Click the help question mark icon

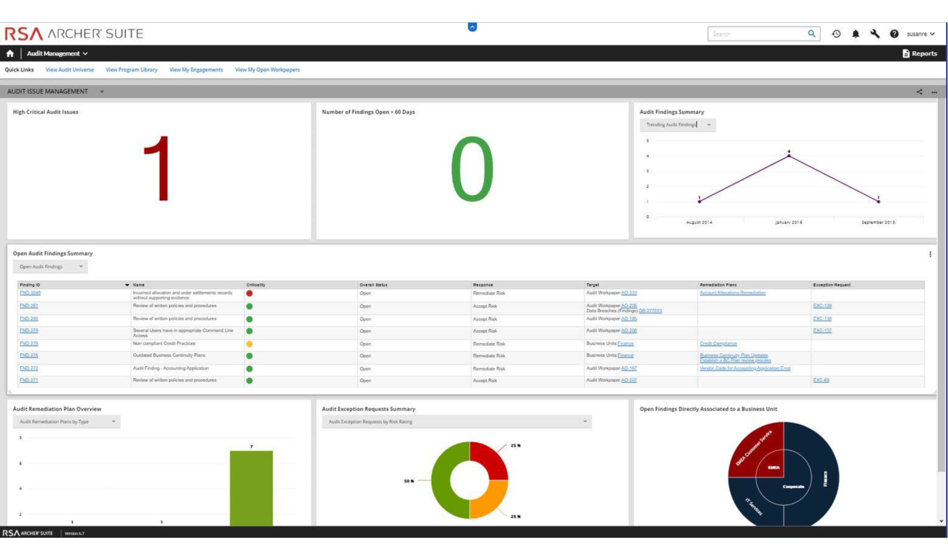(894, 34)
